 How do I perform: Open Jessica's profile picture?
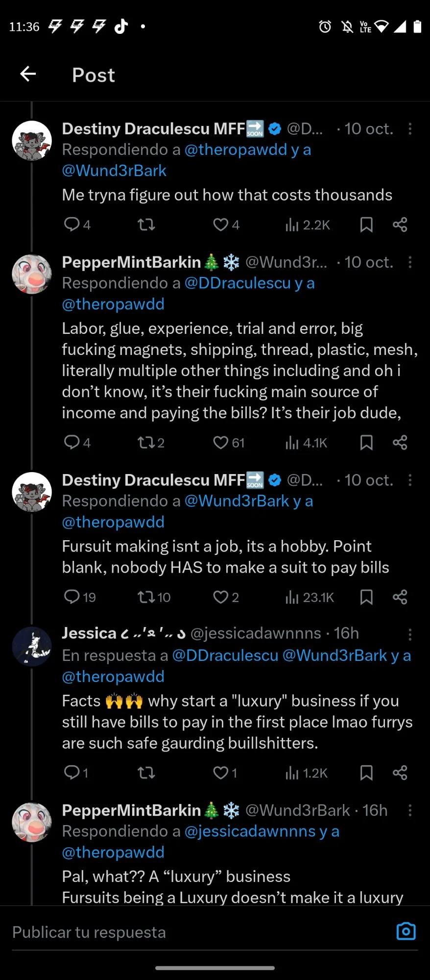tap(32, 647)
